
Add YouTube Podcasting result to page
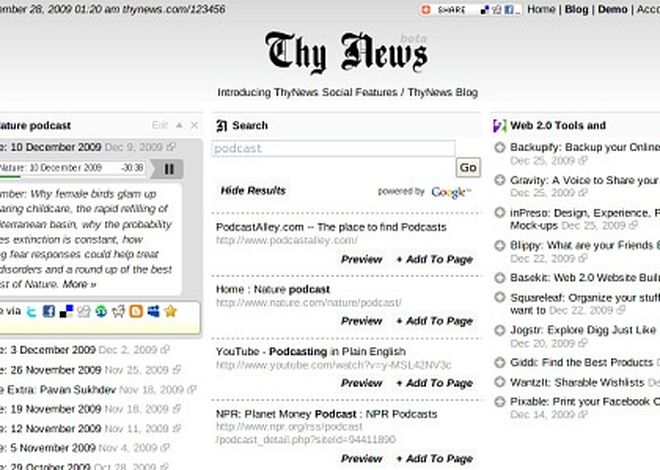(x=434, y=383)
